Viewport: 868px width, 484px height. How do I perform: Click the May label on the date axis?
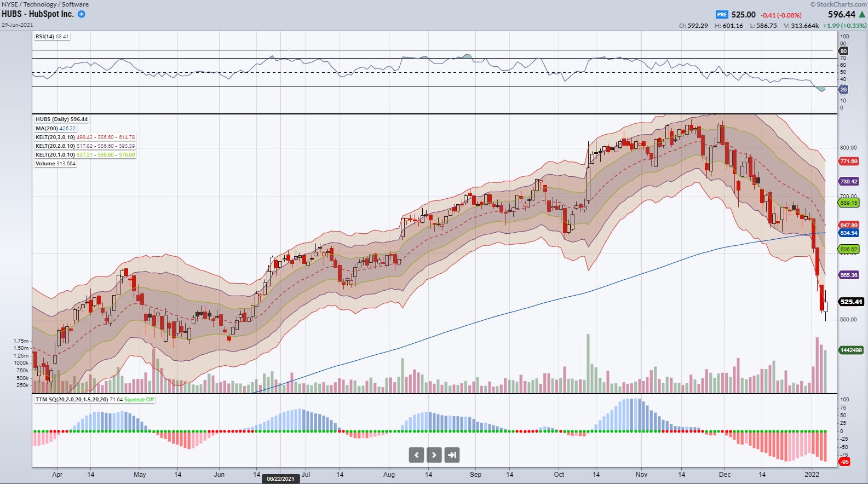(140, 475)
